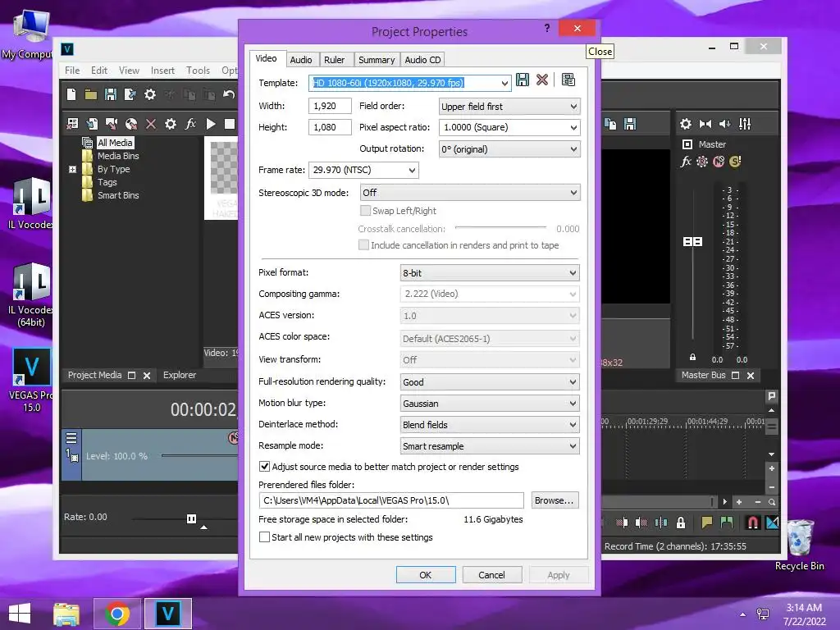Open Master FX in the Master Bus
840x630 pixels.
click(x=686, y=162)
